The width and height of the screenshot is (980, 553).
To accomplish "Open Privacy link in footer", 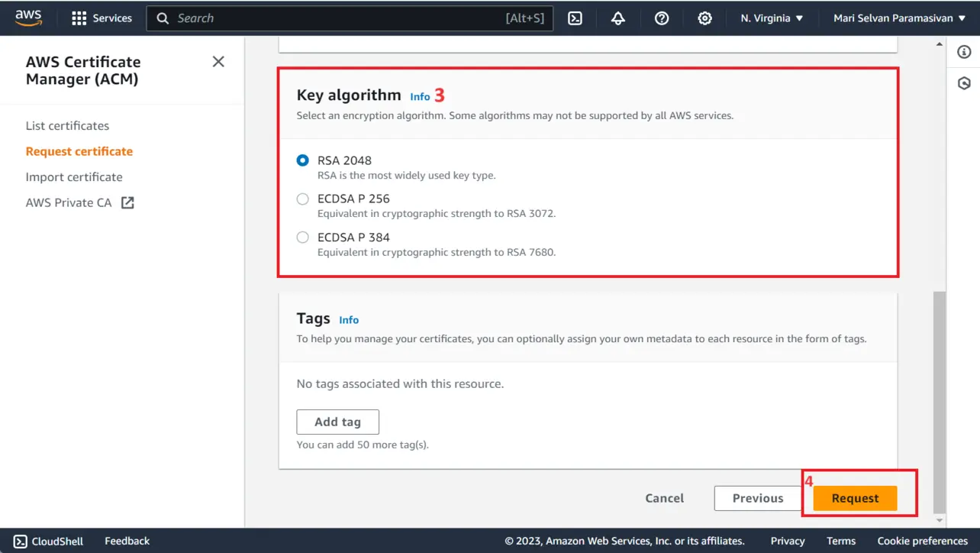I will (x=788, y=541).
